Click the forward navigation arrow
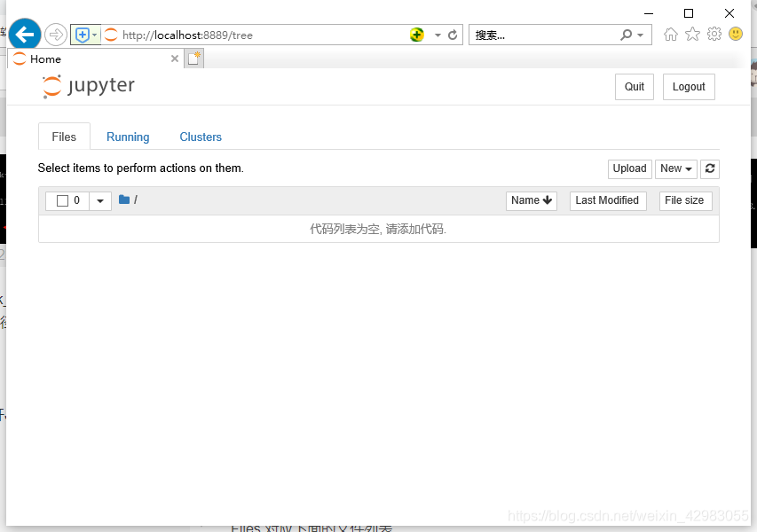This screenshot has height=532, width=757. click(56, 35)
